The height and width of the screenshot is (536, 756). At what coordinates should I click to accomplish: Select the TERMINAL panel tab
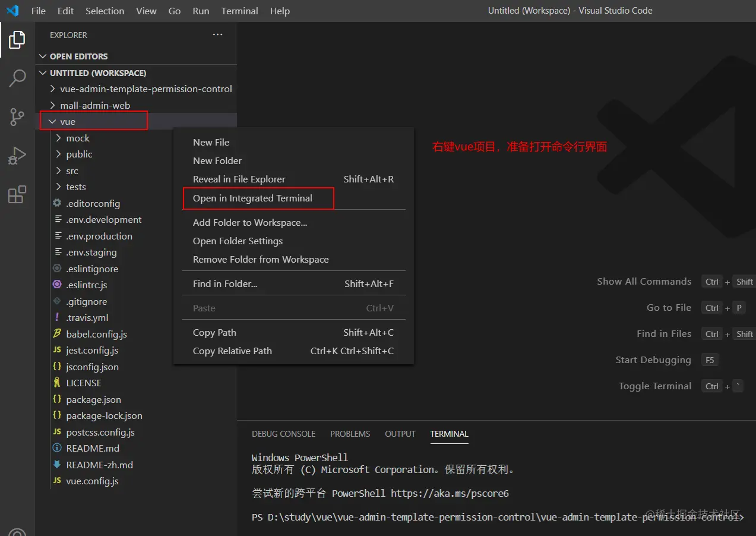(449, 434)
